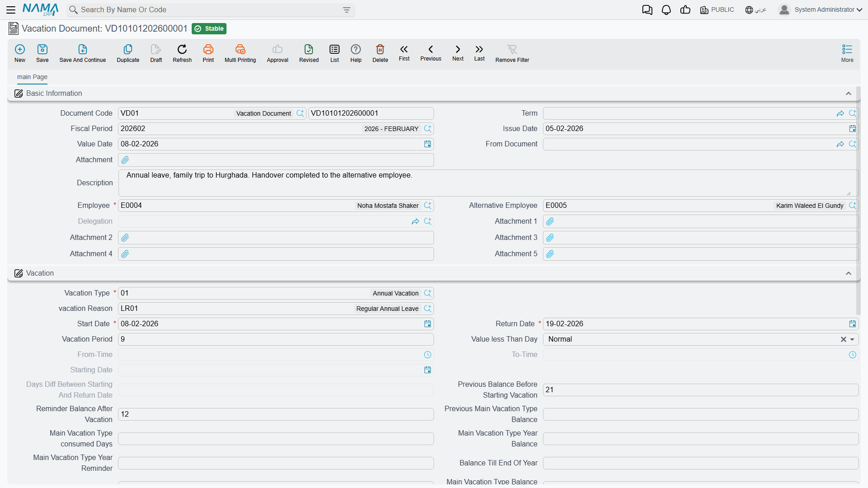868x488 pixels.
Task: Click the Save And Continue toolbar icon
Action: click(82, 49)
